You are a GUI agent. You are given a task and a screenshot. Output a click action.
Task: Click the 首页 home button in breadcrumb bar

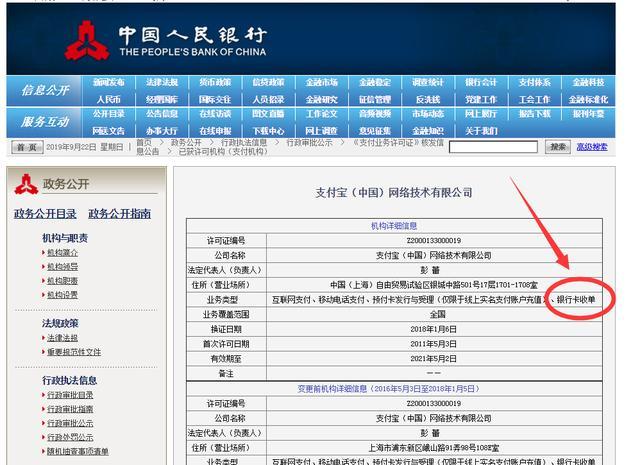(x=27, y=147)
